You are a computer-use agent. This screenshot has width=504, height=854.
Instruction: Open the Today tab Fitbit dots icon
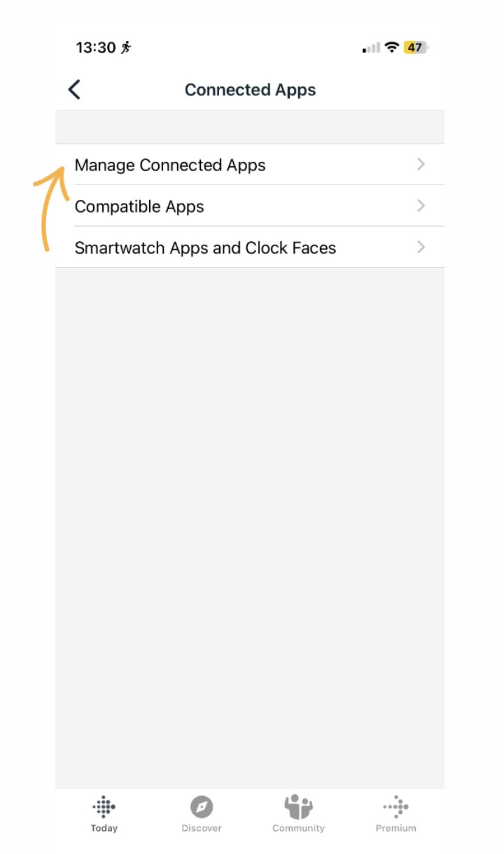coord(104,806)
